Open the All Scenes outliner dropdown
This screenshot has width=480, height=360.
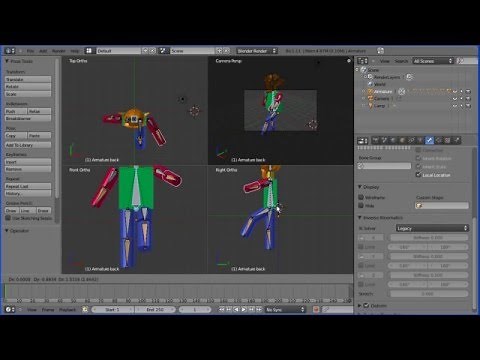pos(433,61)
